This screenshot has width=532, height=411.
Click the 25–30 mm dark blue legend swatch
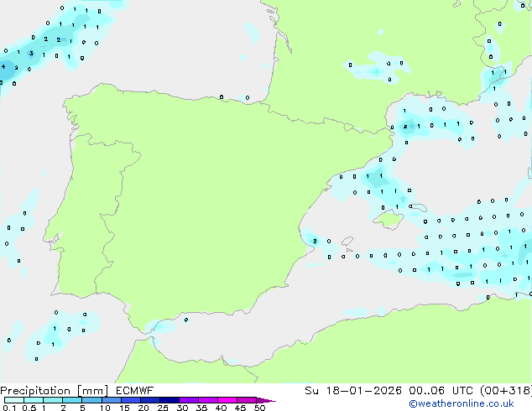coord(170,400)
